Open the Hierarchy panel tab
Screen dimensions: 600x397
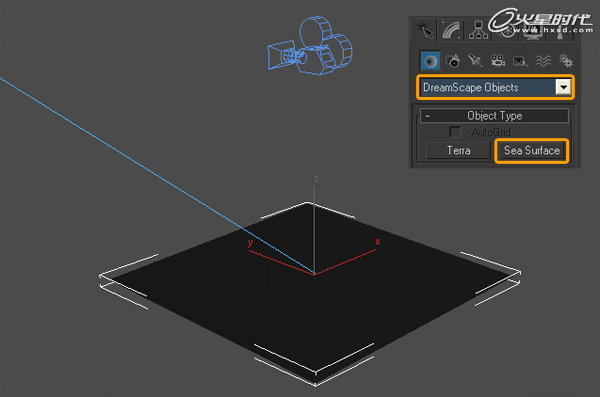478,30
